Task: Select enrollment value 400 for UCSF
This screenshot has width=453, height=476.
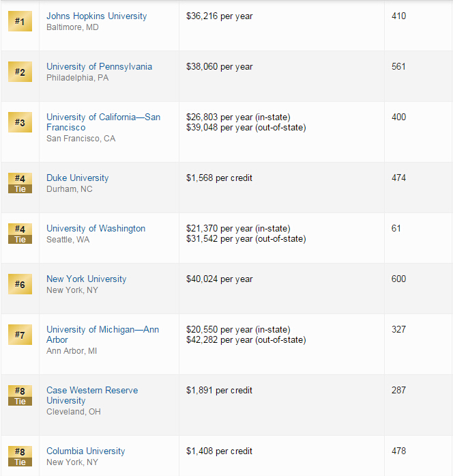Action: pyautogui.click(x=398, y=117)
